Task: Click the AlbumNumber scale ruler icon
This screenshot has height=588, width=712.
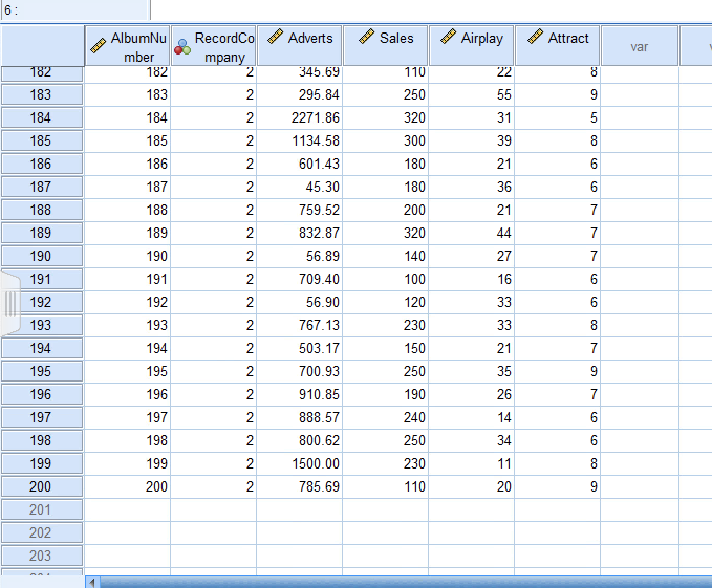Action: (x=98, y=46)
